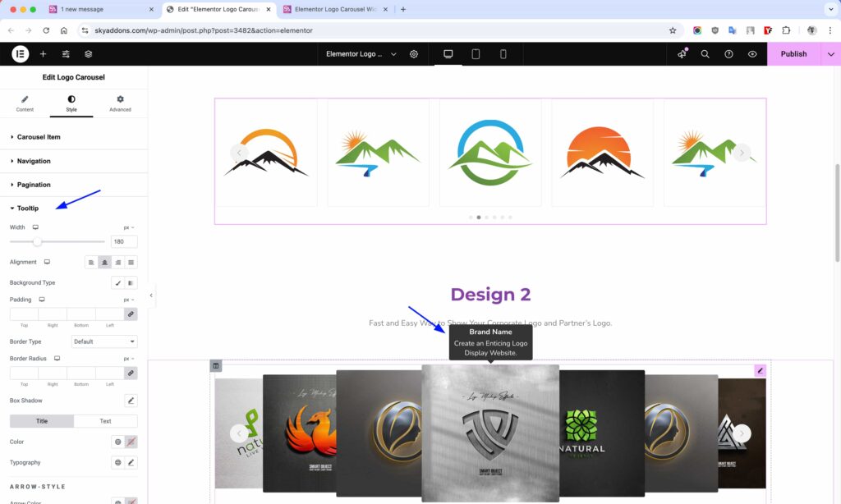Switch to mobile preview mode

(x=503, y=53)
